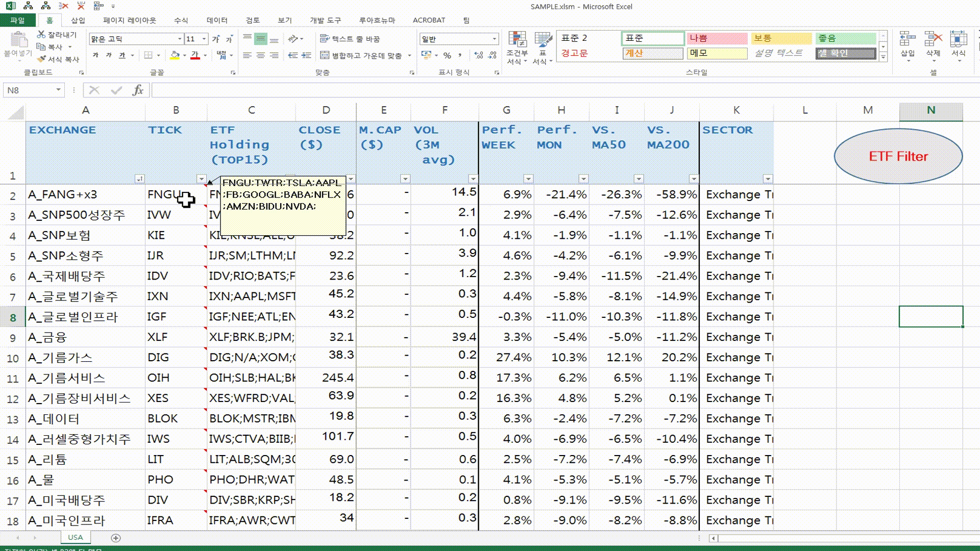This screenshot has height=551, width=980.
Task: Open the number format dropdown (일반)
Action: click(x=494, y=39)
